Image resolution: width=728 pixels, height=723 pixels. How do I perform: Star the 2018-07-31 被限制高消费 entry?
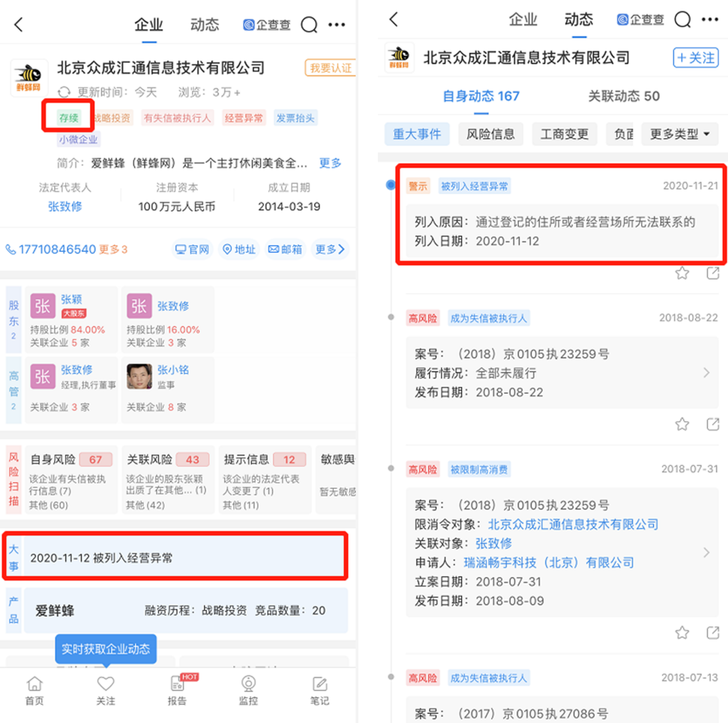click(x=682, y=632)
